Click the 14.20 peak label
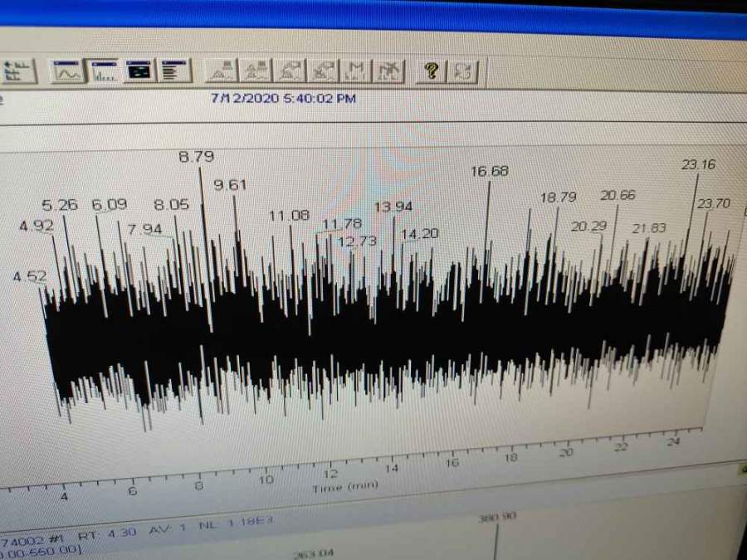This screenshot has width=747, height=560. click(420, 234)
